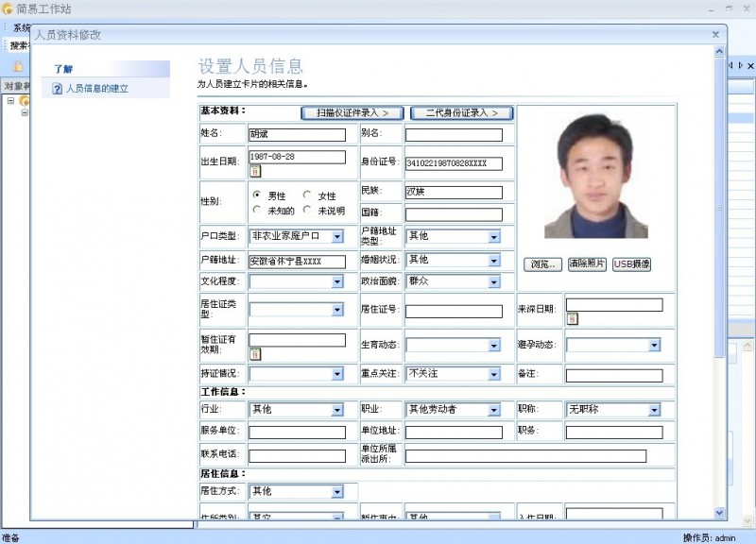Screen dimensions: 756x544
Task: Click the dialog scrollbar up arrow
Action: tap(719, 51)
